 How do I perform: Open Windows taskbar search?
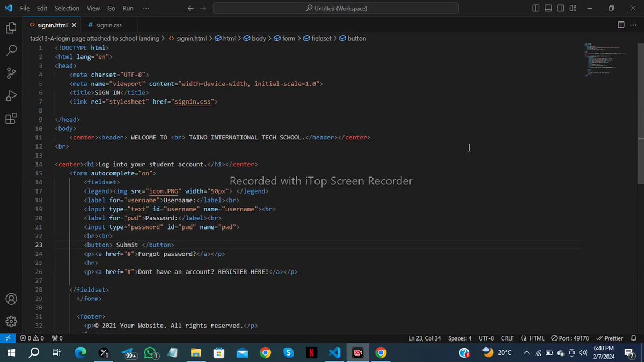(x=34, y=353)
